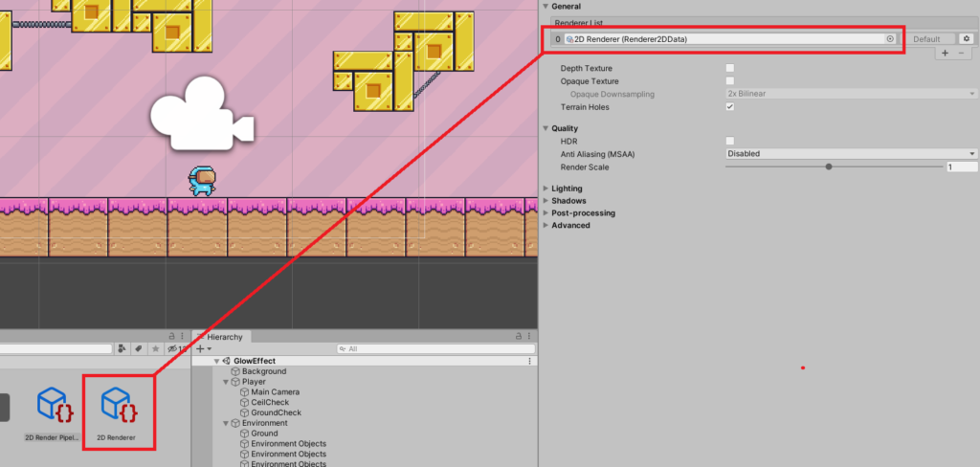Expand the Lighting section
This screenshot has width=980, height=467.
point(546,189)
